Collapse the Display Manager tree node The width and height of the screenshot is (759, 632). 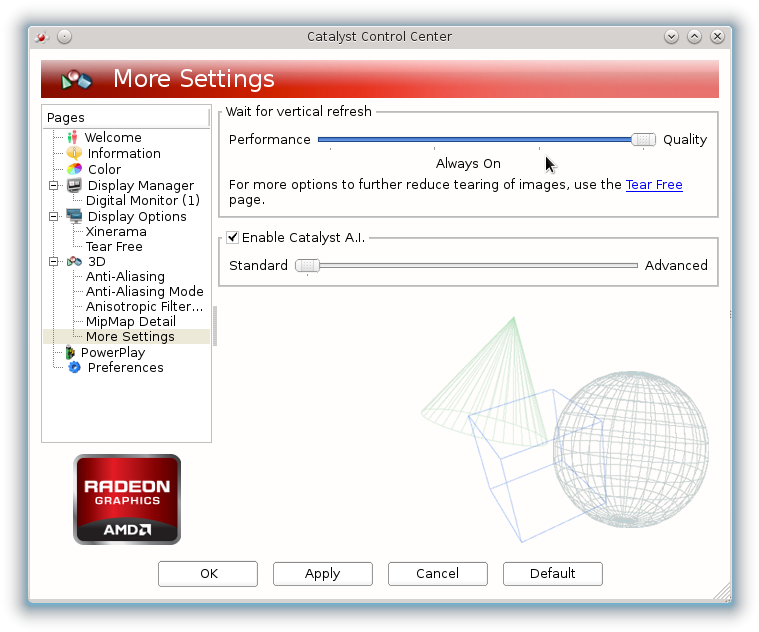53,186
